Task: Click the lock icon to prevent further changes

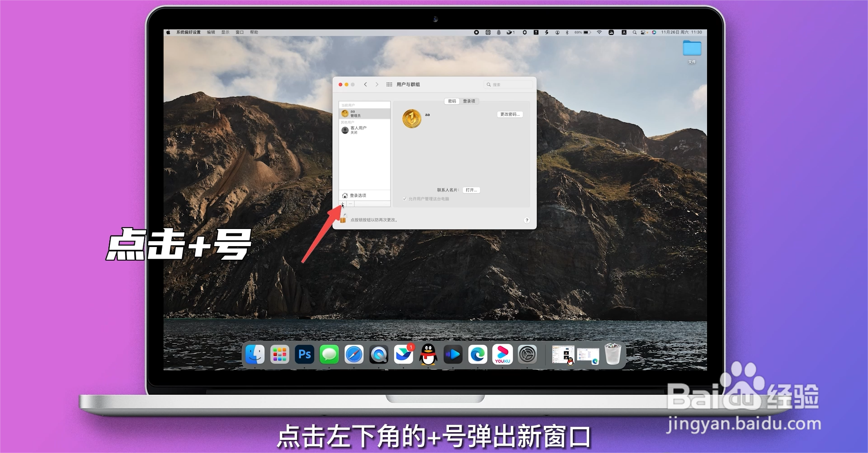Action: click(x=343, y=220)
